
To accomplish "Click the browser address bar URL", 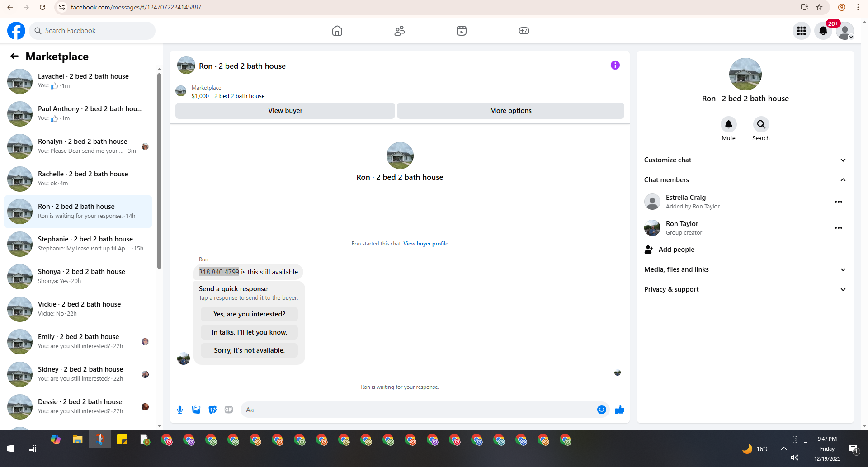I will [x=136, y=7].
